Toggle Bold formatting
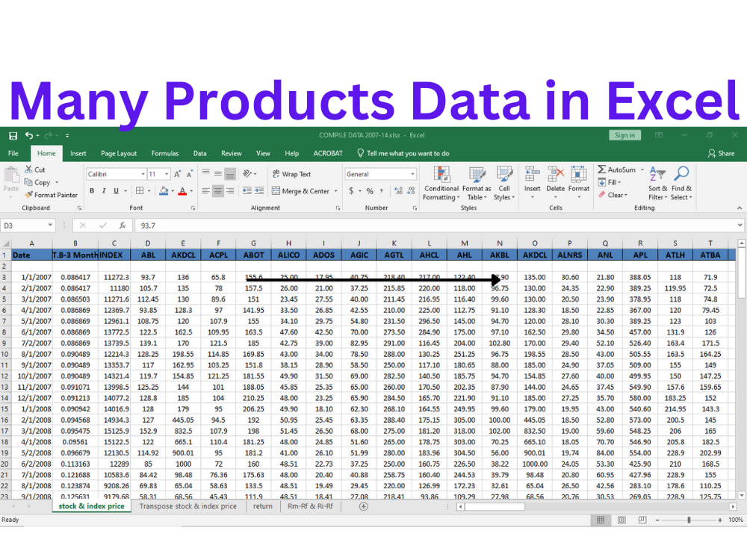 pos(91,191)
